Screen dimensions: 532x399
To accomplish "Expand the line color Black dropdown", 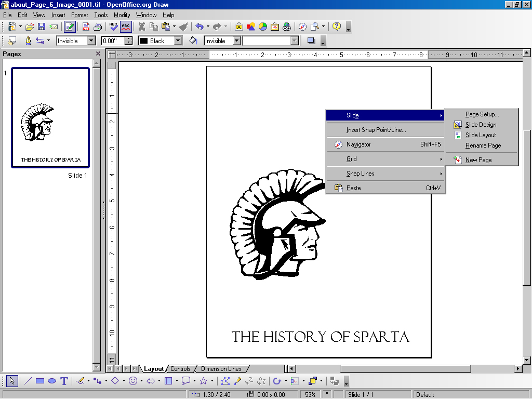I will [x=178, y=41].
